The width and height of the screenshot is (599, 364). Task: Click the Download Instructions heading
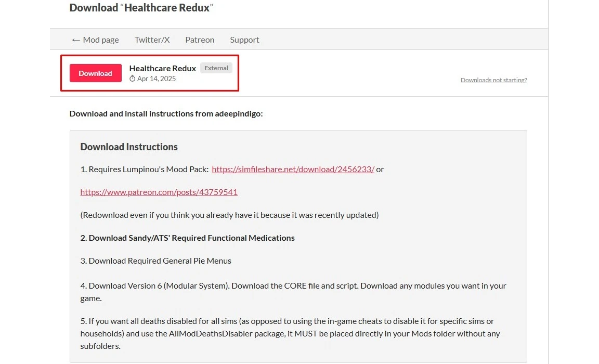pos(129,147)
